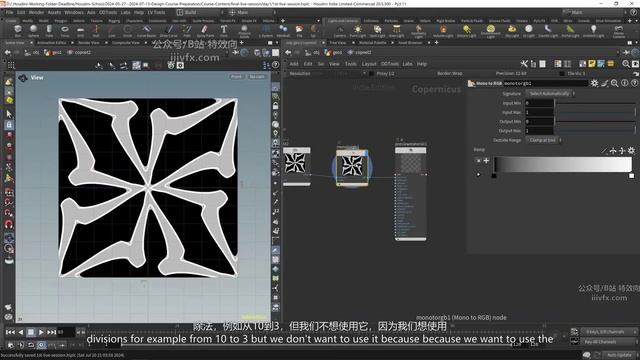640x360 pixels.
Task: Add a Spot Light from the shelf
Action: [377, 31]
